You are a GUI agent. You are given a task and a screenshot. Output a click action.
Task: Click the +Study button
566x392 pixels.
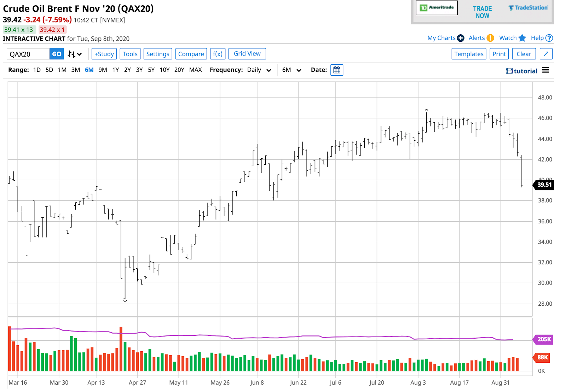(104, 54)
